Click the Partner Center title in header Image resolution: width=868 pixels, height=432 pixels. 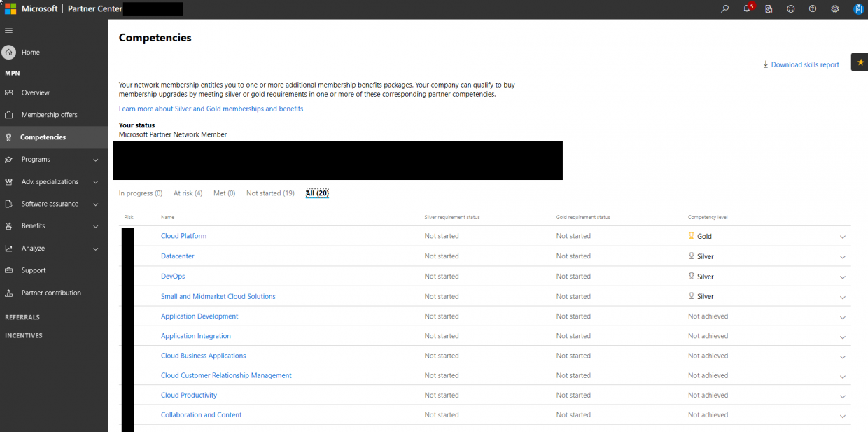pyautogui.click(x=95, y=9)
